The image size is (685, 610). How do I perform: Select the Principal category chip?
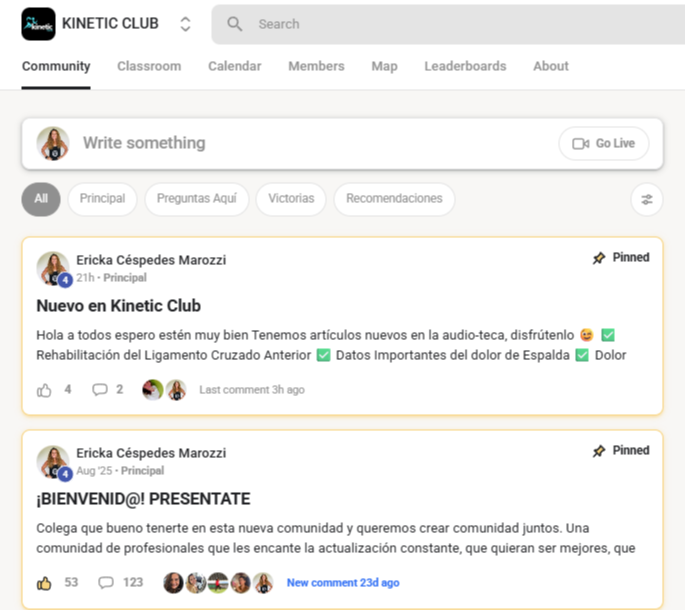102,199
